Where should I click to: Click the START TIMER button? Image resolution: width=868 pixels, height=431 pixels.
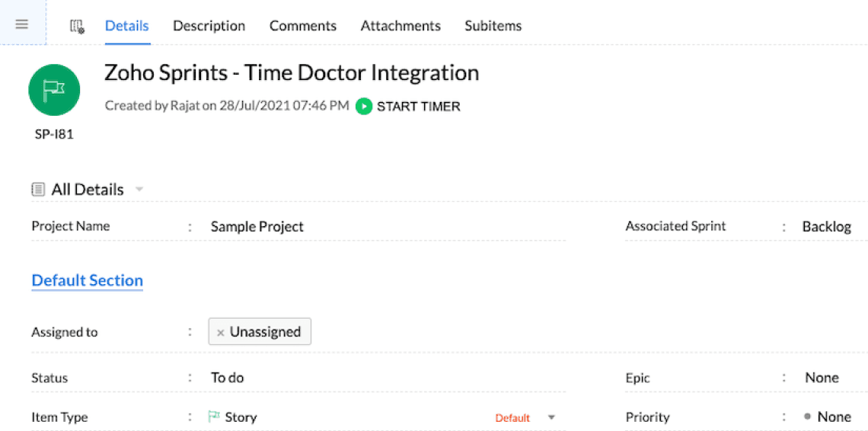[x=409, y=107]
